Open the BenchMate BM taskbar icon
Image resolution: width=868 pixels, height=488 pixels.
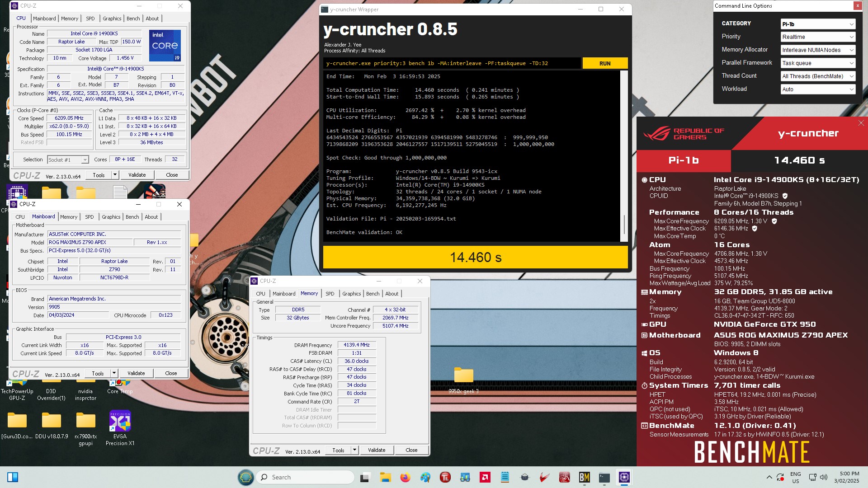point(584,477)
